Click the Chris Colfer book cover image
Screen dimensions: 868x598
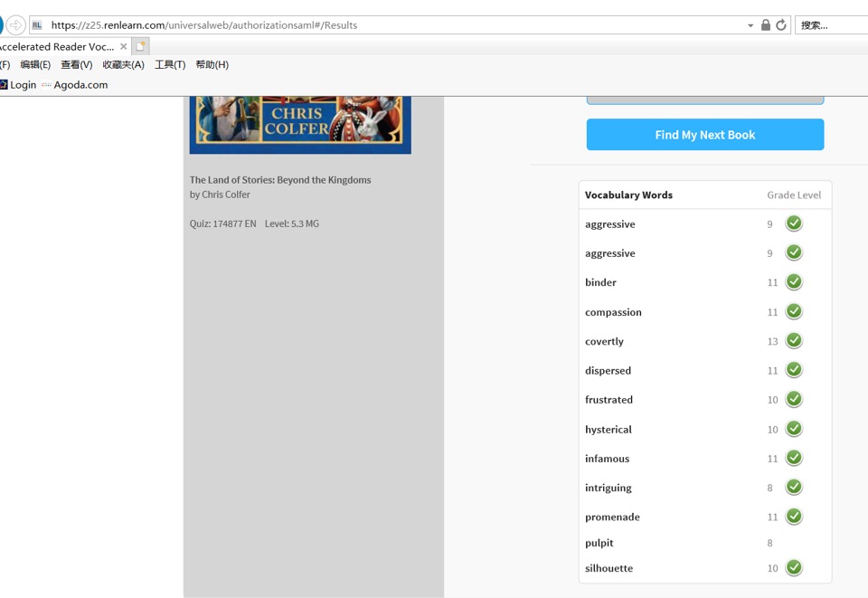(300, 125)
